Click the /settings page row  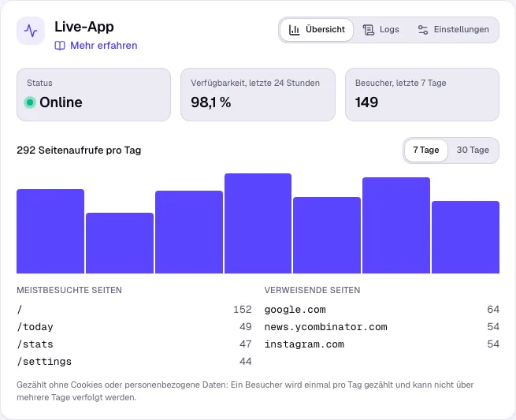tap(134, 362)
